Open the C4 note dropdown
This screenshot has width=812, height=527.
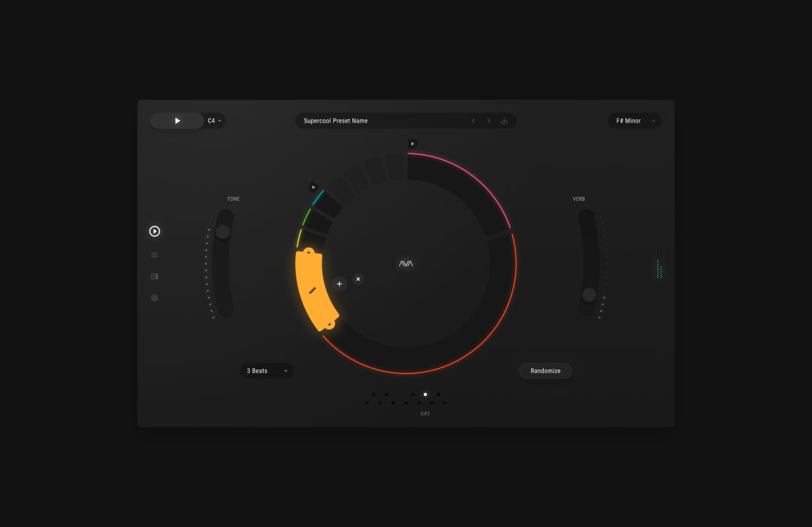215,121
